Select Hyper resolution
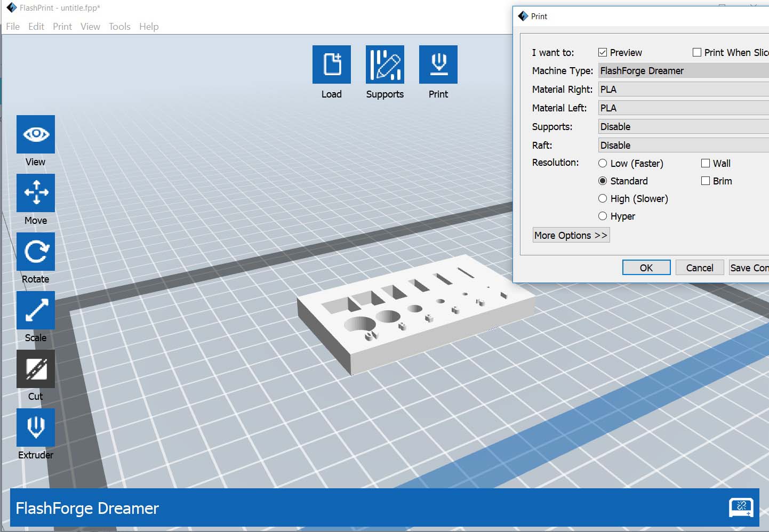 click(x=603, y=216)
